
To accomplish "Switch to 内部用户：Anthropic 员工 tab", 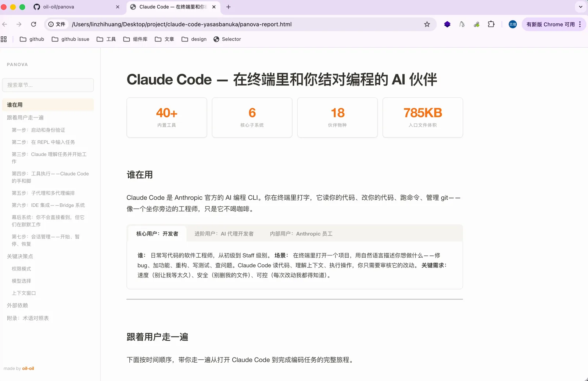I will click(301, 234).
